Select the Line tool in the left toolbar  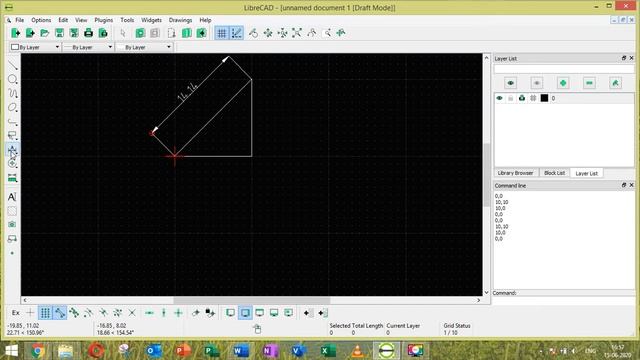tap(13, 65)
